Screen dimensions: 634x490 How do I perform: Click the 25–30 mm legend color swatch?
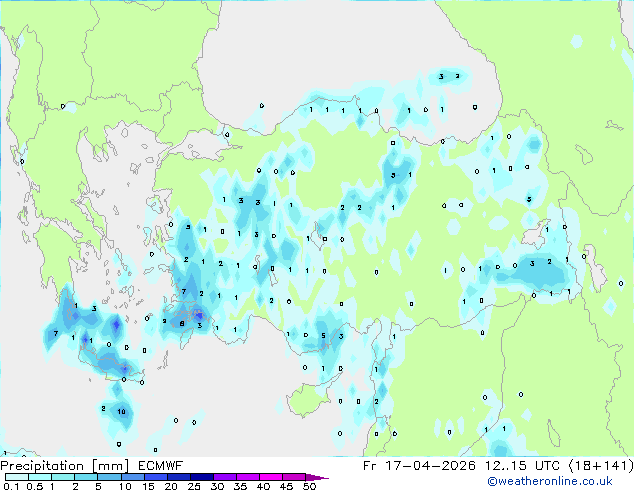201,477
